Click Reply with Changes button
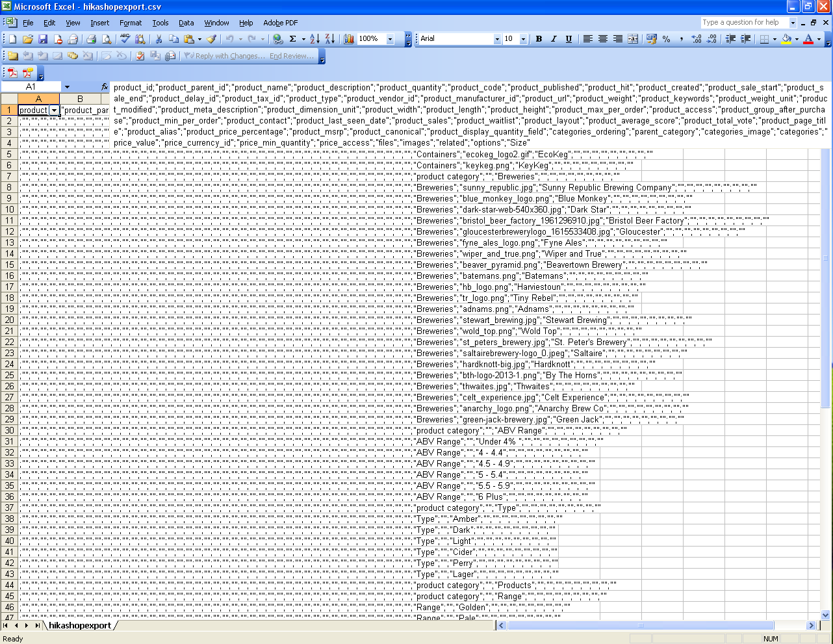The height and width of the screenshot is (644, 833). tap(224, 56)
